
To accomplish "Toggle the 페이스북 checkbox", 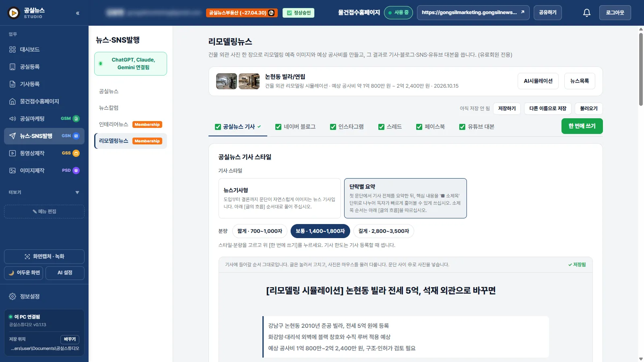I will coord(419,127).
